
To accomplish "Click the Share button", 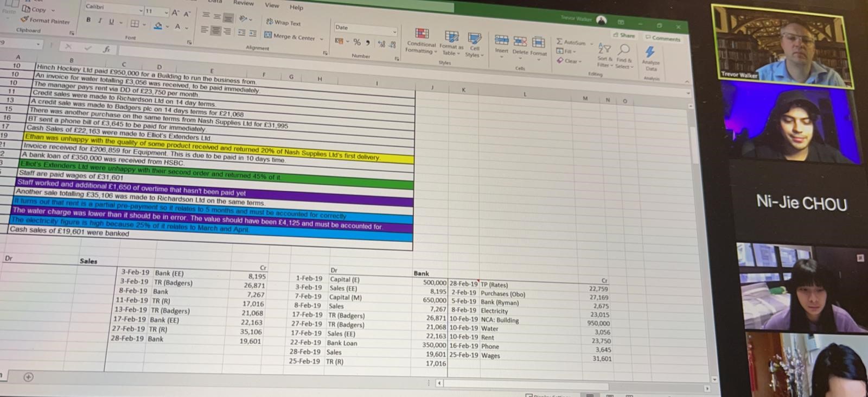I will 624,35.
